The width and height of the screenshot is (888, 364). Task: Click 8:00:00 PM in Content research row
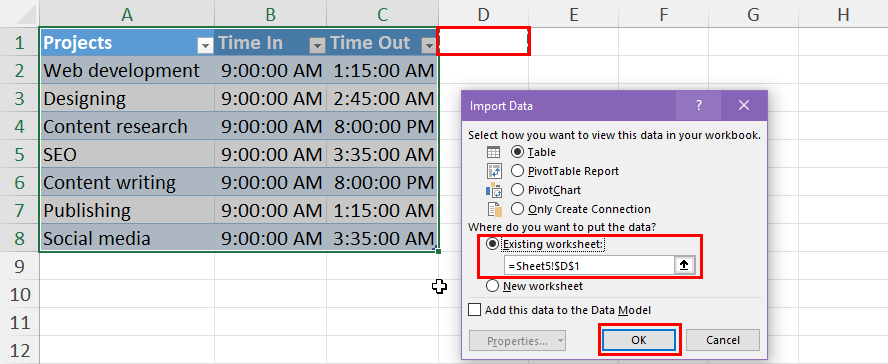[382, 126]
